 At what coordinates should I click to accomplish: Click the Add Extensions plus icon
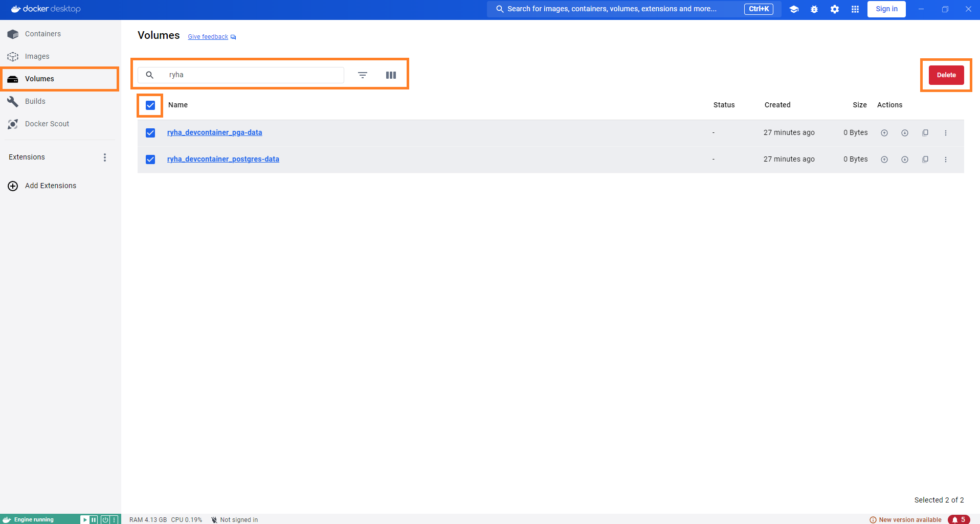(x=13, y=186)
